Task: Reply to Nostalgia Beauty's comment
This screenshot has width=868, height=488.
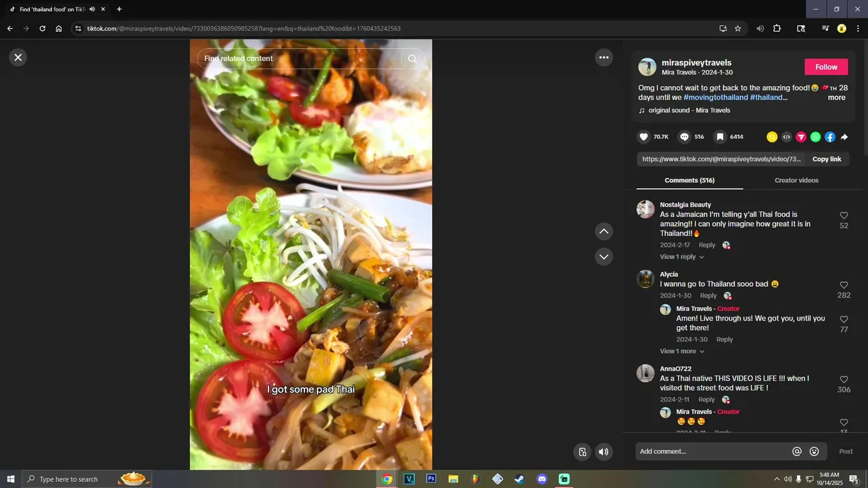Action: coord(707,245)
